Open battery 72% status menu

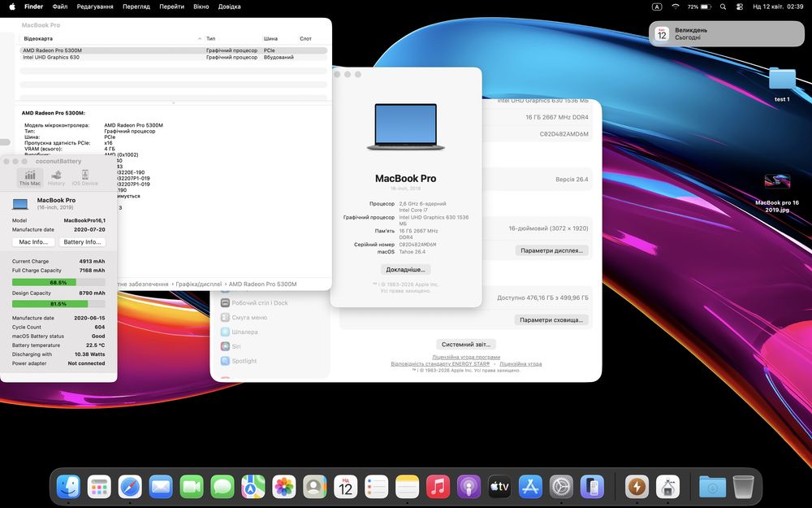tap(699, 7)
